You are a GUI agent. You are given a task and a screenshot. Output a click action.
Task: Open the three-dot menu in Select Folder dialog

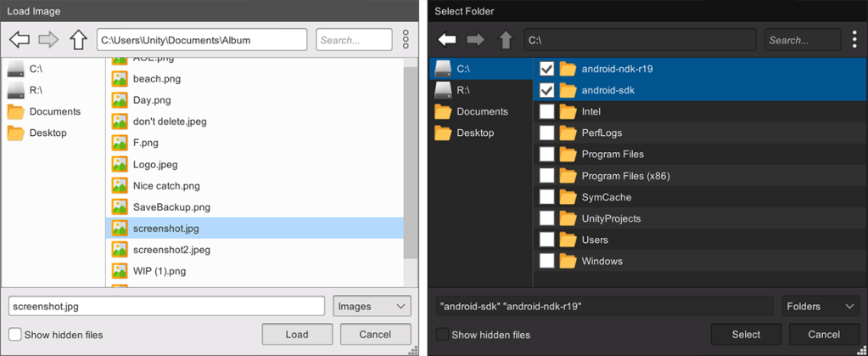click(x=853, y=40)
